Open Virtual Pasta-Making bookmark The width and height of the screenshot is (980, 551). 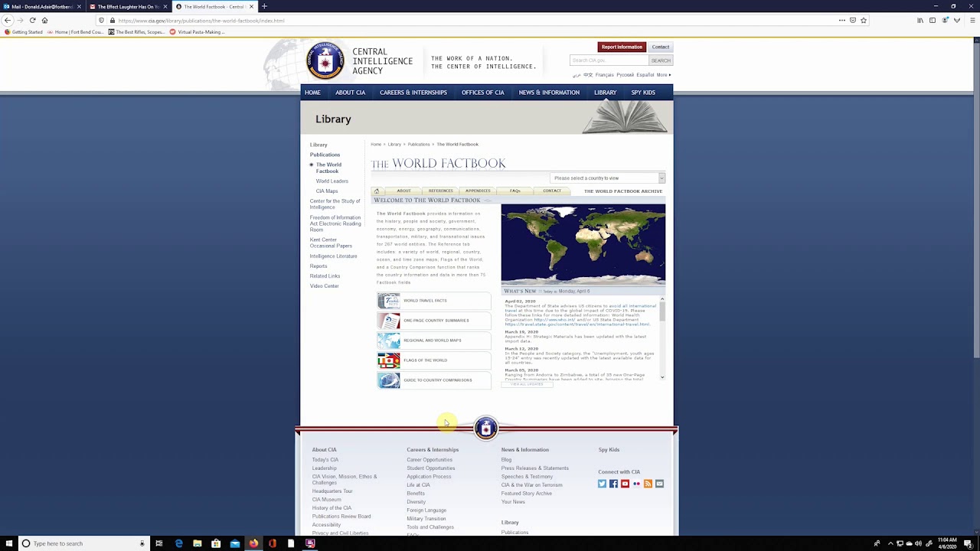[198, 32]
